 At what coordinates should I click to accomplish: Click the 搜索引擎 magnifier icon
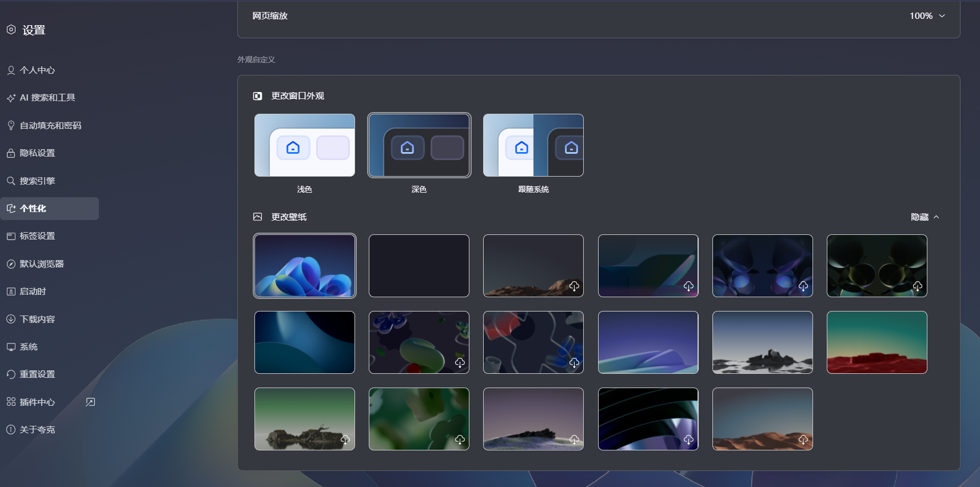(x=11, y=181)
